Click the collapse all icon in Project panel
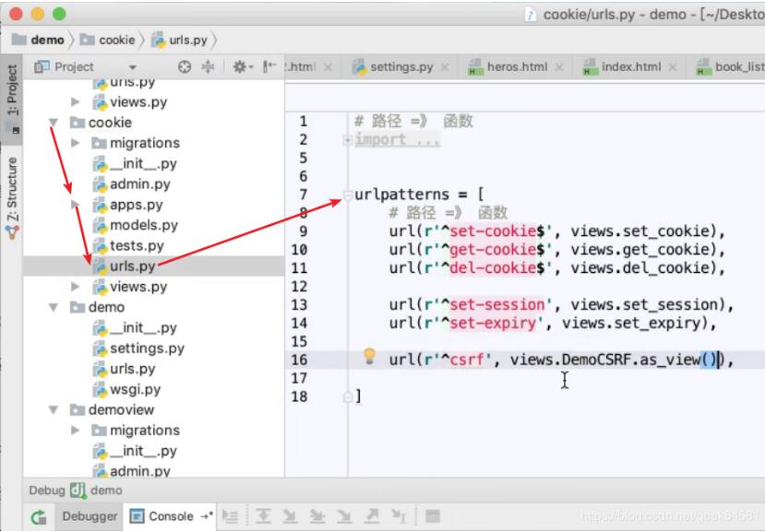Image resolution: width=765 pixels, height=532 pixels. coord(208,67)
